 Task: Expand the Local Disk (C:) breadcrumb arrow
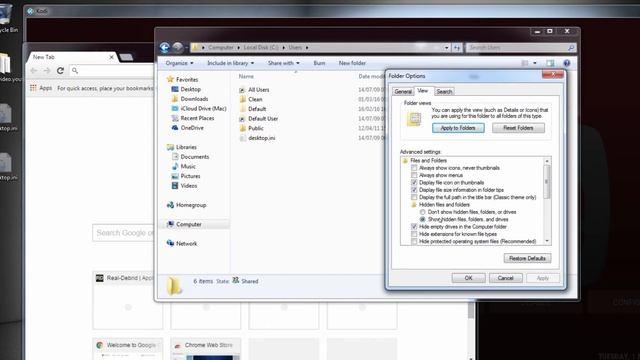[284, 48]
